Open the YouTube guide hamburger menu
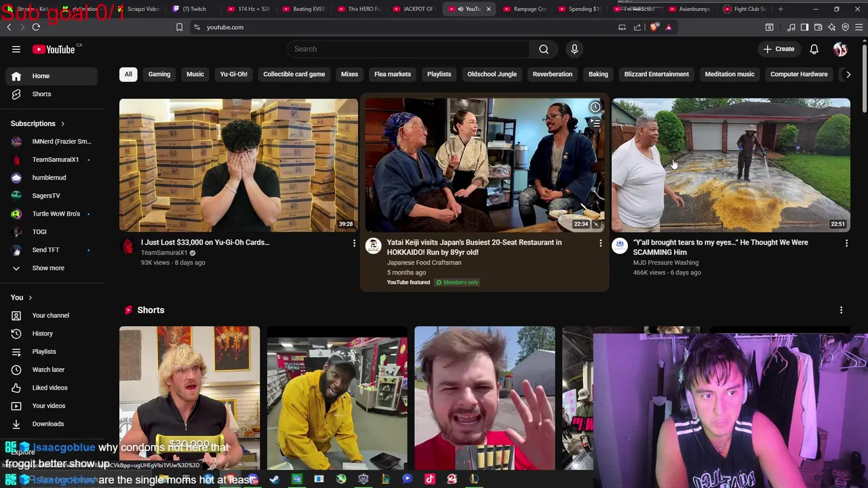The image size is (868, 488). [x=16, y=49]
